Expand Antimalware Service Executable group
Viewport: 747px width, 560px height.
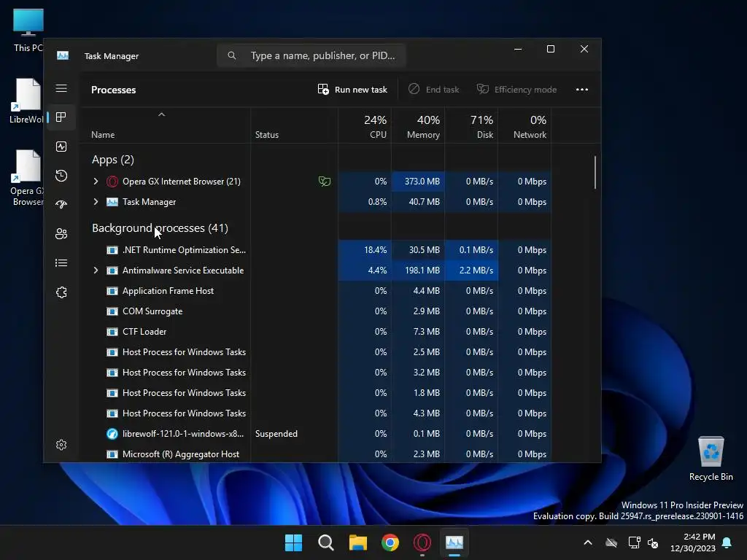click(x=96, y=271)
